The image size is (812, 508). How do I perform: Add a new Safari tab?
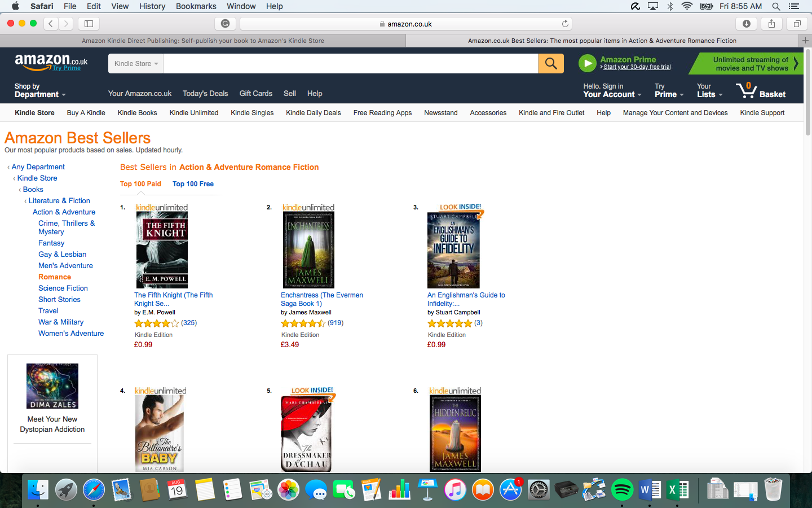[805, 41]
